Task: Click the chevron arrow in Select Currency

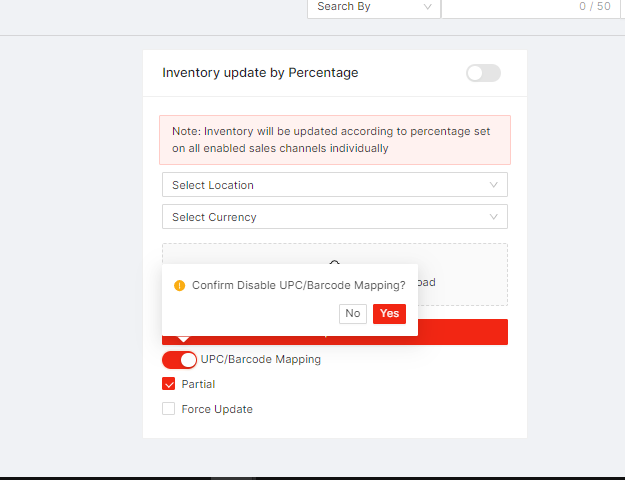Action: 494,217
